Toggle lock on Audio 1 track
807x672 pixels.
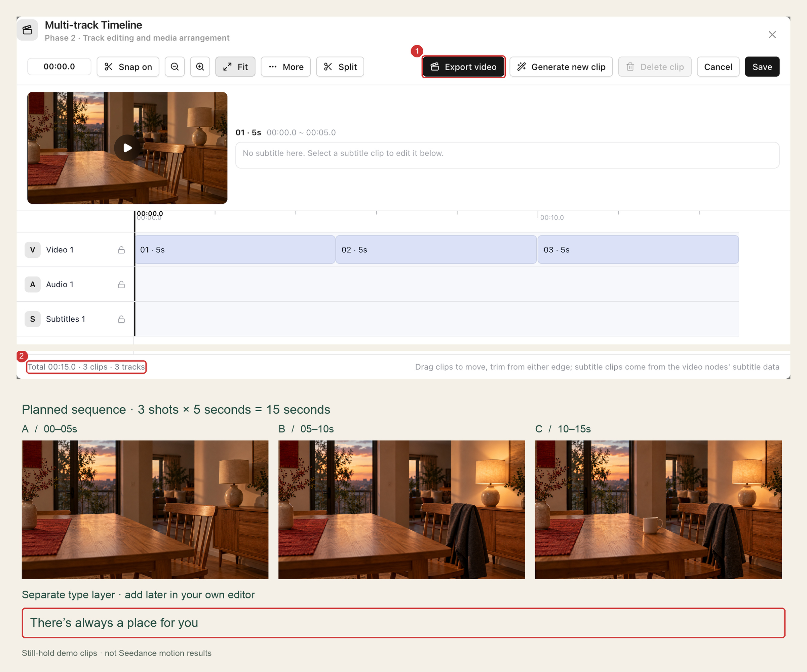coord(121,285)
